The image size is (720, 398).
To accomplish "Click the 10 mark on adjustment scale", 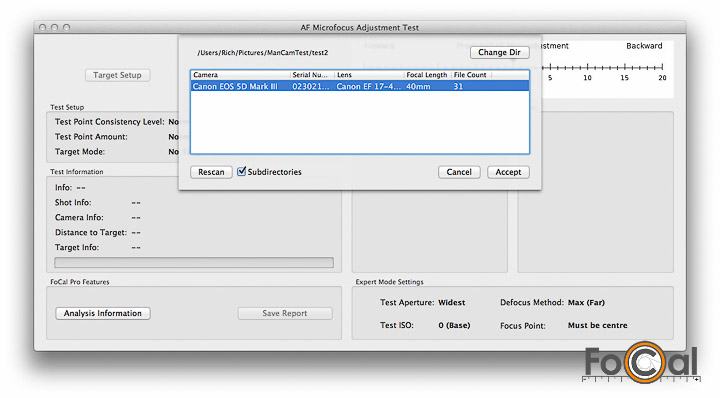I will (x=587, y=78).
